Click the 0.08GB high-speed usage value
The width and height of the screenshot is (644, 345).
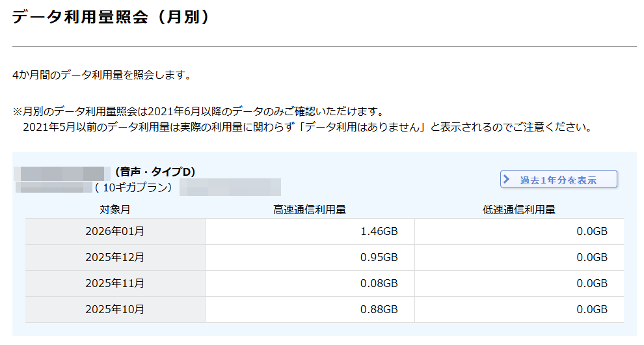tap(379, 283)
